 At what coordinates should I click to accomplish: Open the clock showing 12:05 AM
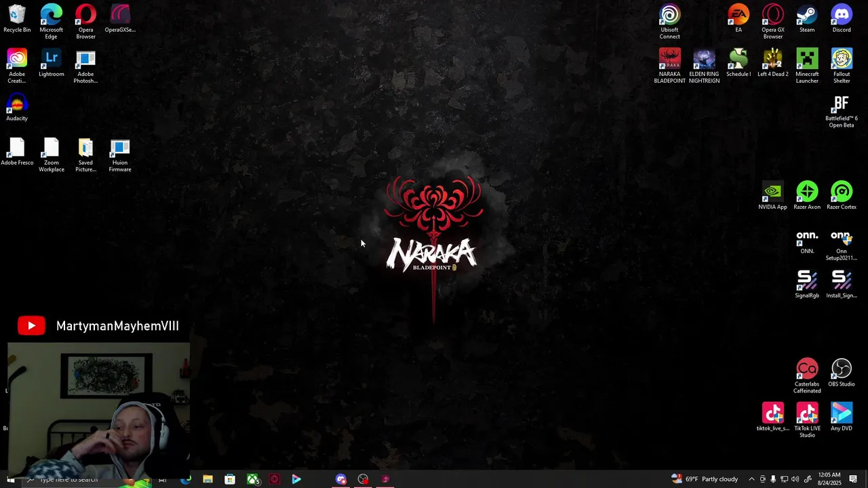pos(829,479)
